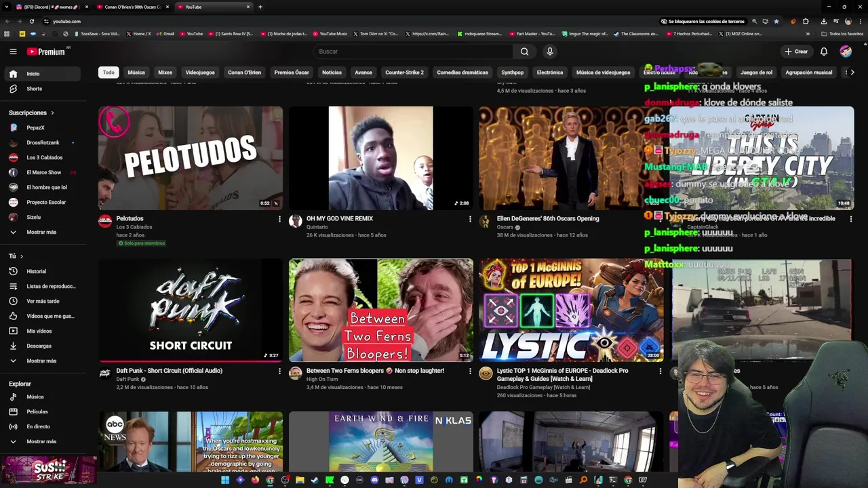
Task: Open three-dot menu for OH MY GOD VINE REMIX
Action: pos(470,219)
